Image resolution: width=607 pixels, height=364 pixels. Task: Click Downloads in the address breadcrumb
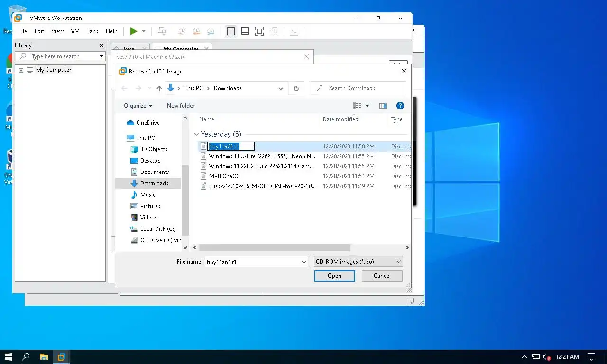coord(228,88)
